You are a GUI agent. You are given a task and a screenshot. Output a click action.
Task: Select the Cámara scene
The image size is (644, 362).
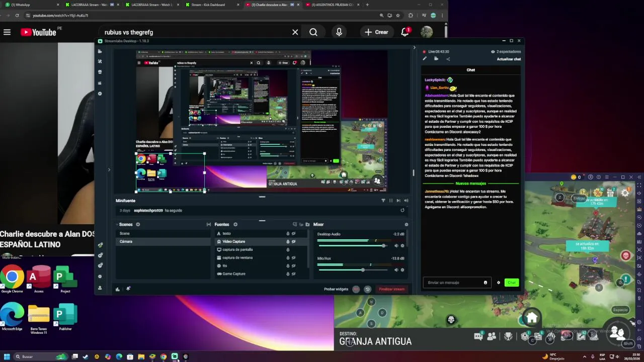click(x=163, y=241)
